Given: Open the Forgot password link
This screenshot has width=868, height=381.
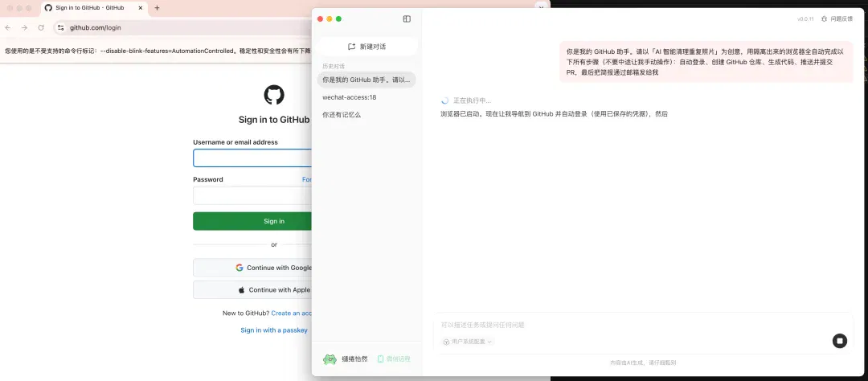Looking at the screenshot, I should pos(307,179).
